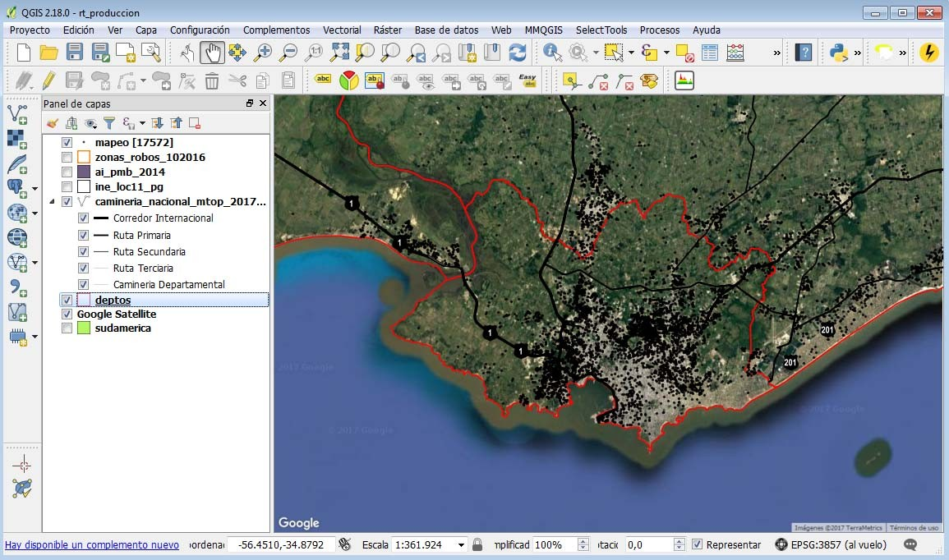Screen dimensions: 949x560
Task: Click the Save Project icon
Action: click(75, 53)
